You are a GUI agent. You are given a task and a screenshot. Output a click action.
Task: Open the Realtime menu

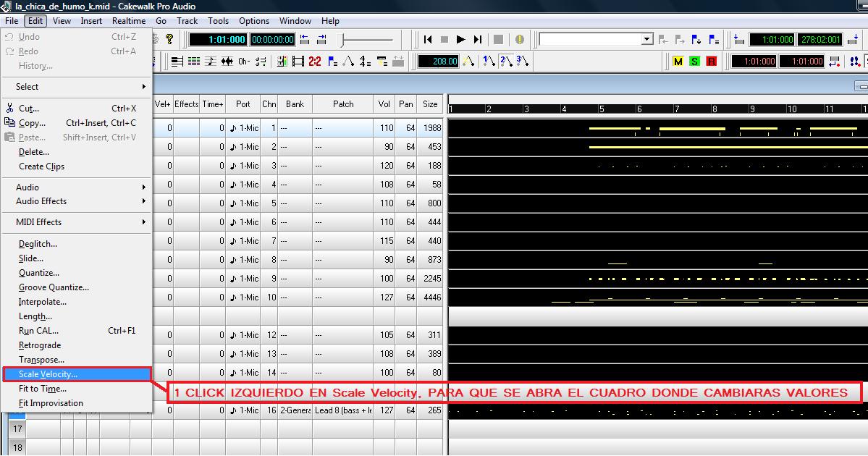click(x=129, y=21)
